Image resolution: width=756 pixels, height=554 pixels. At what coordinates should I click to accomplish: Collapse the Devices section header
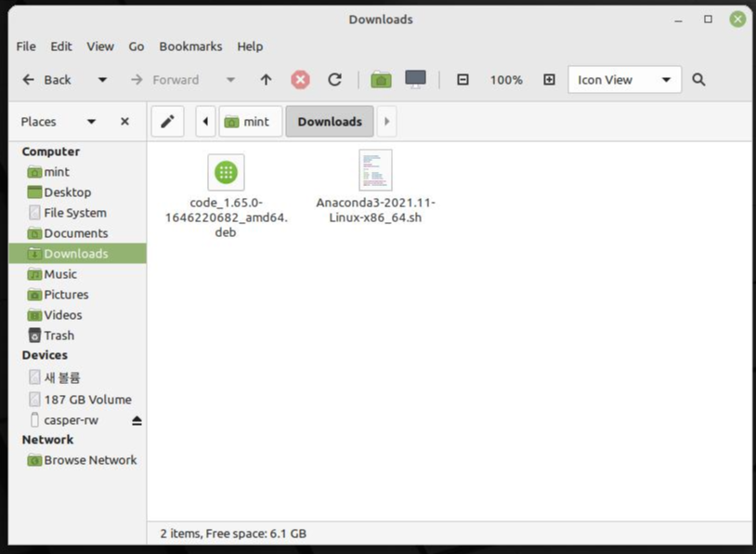45,355
